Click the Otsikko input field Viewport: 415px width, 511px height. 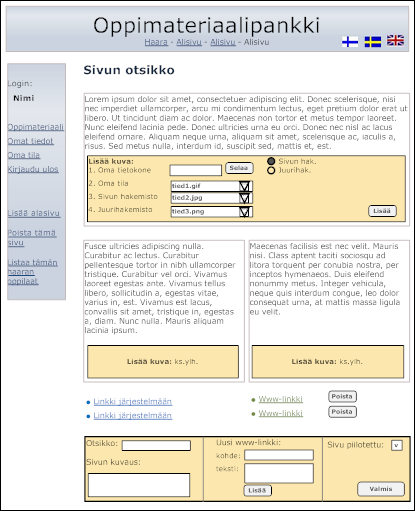[156, 446]
